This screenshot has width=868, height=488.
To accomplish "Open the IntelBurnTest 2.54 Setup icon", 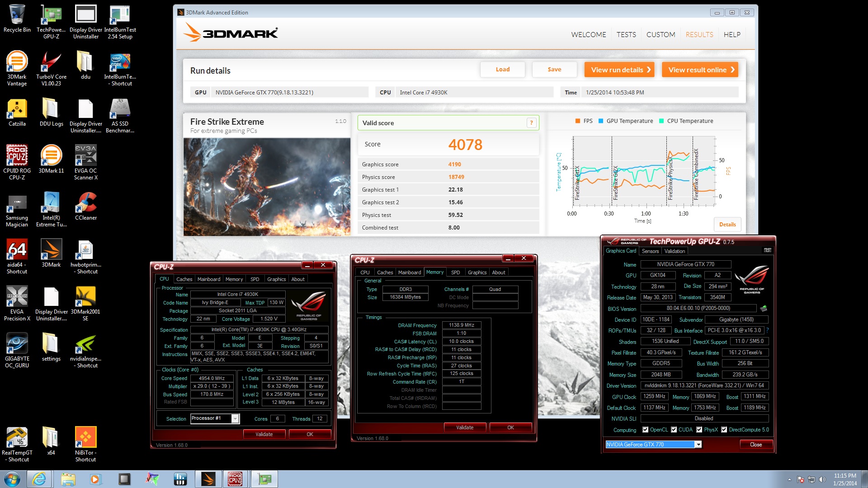I will [x=120, y=21].
